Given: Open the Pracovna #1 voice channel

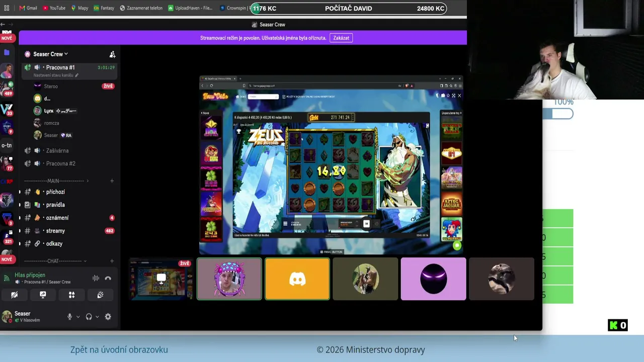Looking at the screenshot, I should (69, 67).
